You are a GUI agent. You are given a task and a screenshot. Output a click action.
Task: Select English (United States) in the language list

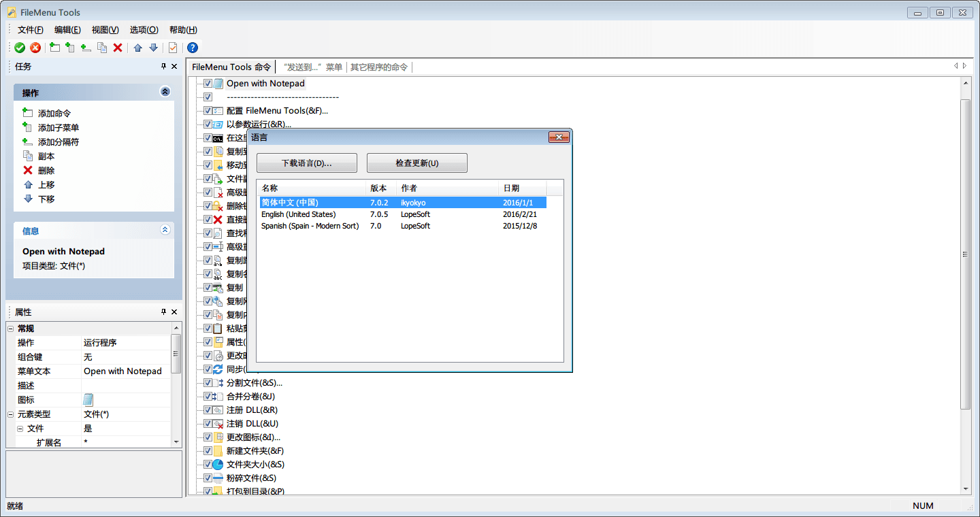[x=402, y=214]
